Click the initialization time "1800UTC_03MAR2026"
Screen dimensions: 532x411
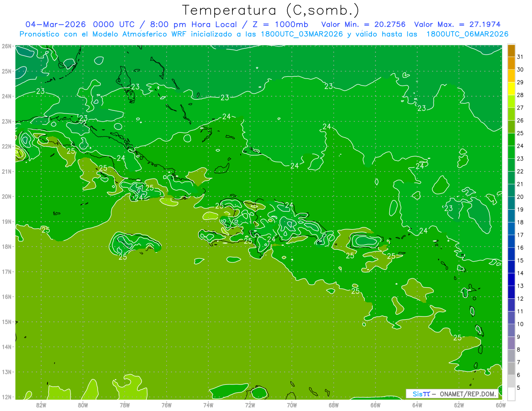302,34
